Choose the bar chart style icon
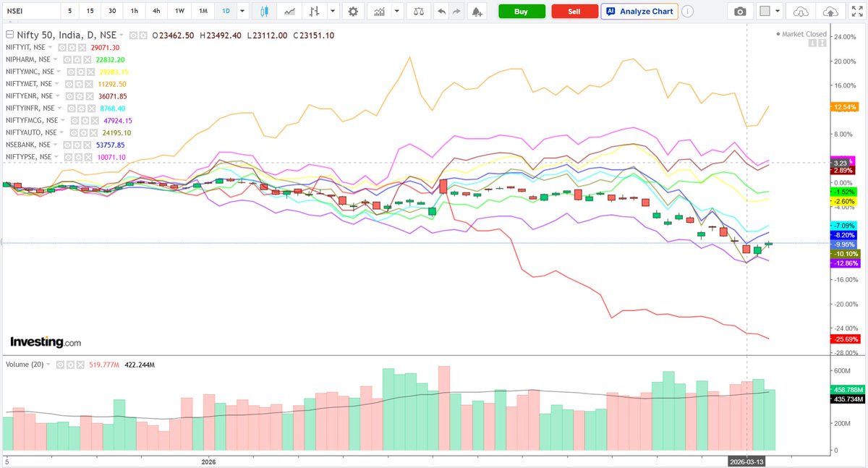Image resolution: width=868 pixels, height=468 pixels. pos(314,12)
